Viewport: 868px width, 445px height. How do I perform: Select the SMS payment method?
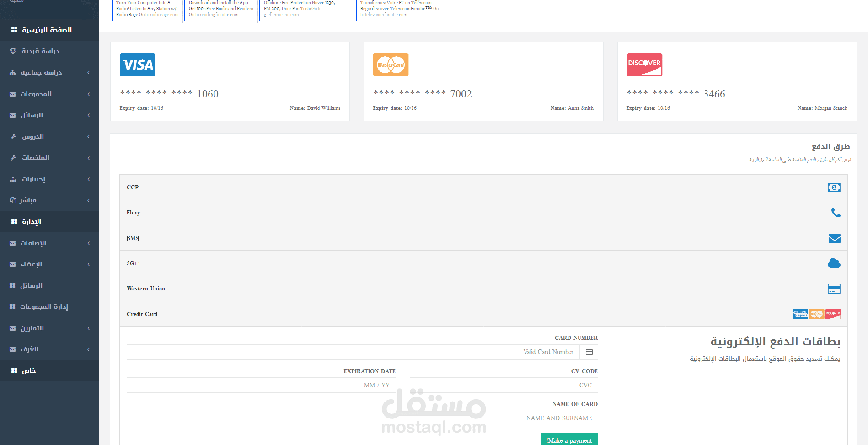pyautogui.click(x=483, y=238)
